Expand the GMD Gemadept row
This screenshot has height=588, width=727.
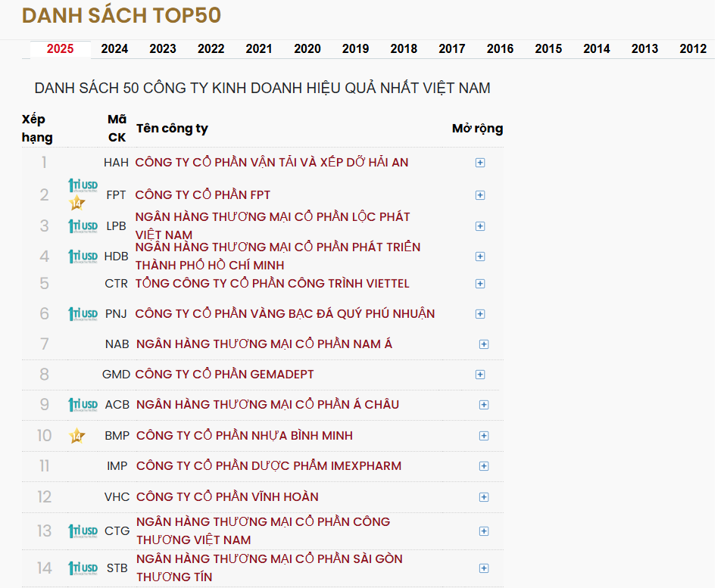point(480,375)
